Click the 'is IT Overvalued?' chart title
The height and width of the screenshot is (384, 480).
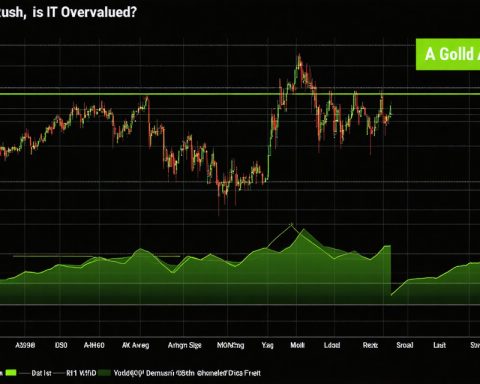pos(85,12)
